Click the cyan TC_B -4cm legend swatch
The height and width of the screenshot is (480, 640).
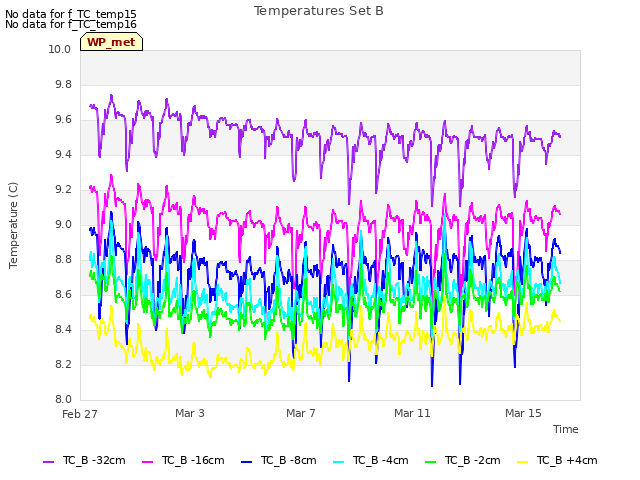[338, 462]
